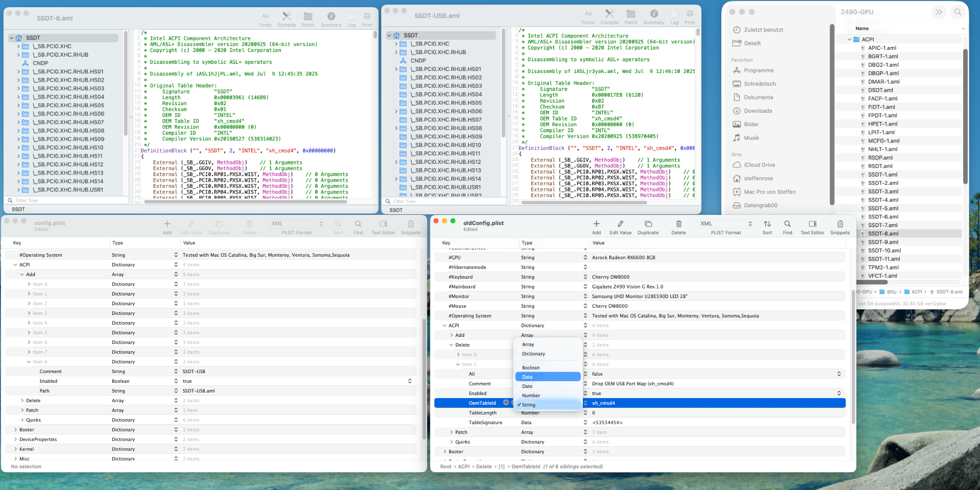Show Summary info in SSDT-8.aml toolbar
This screenshot has height=490, width=980.
coord(331,16)
